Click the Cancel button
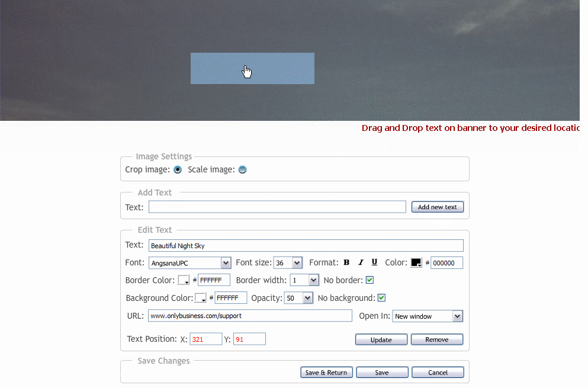588x388 pixels. (438, 373)
